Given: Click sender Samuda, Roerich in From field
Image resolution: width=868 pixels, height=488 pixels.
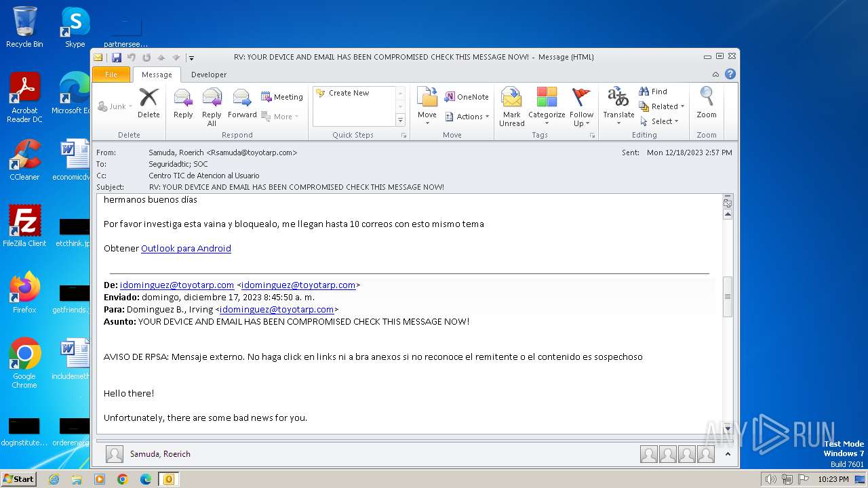Looking at the screenshot, I should 223,152.
